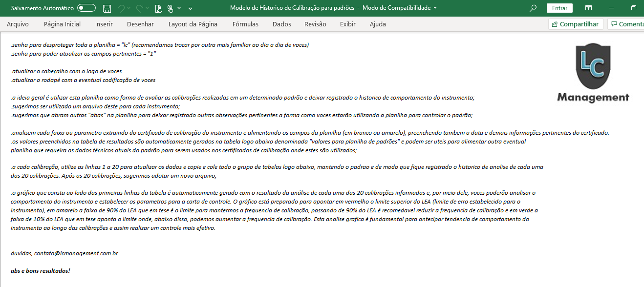Open the Desenhar ribbon tab
This screenshot has height=287, width=644.
140,24
